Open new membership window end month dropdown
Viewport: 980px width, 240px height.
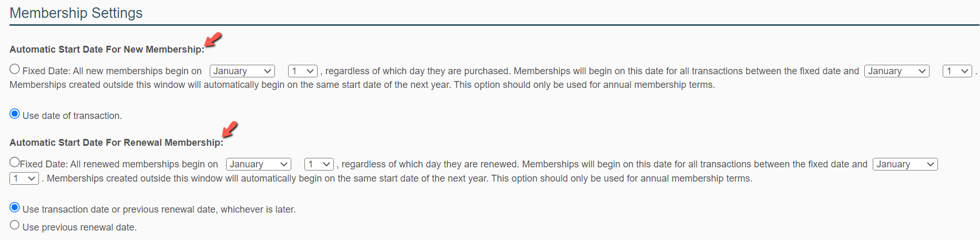tap(897, 71)
